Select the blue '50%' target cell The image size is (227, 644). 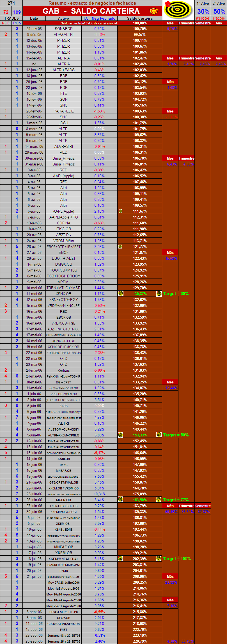coord(219,12)
